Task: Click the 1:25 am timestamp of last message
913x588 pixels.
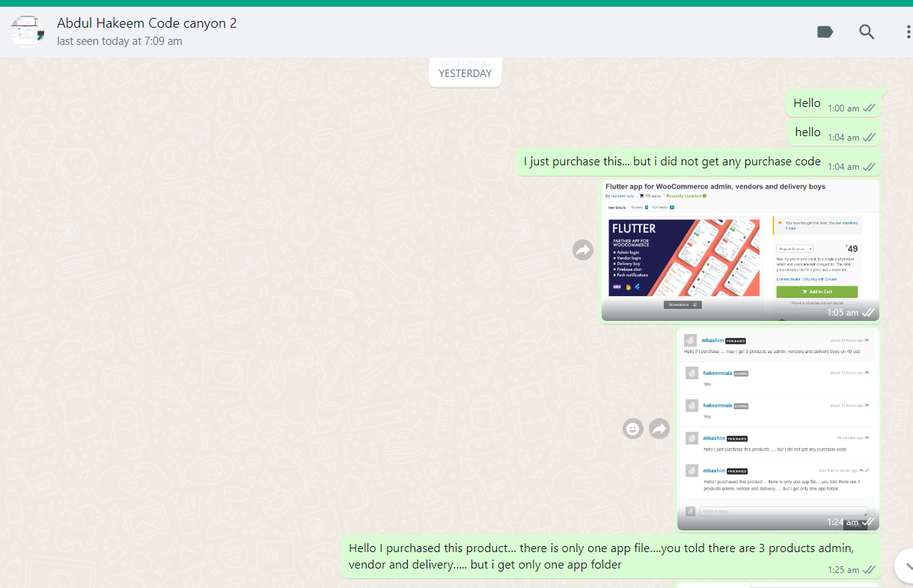Action: [x=843, y=570]
